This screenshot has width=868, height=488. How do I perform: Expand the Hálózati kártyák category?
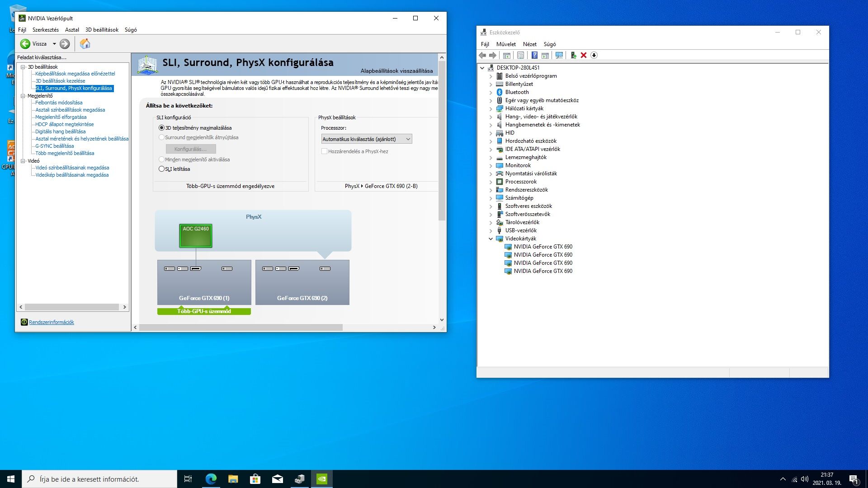click(491, 108)
